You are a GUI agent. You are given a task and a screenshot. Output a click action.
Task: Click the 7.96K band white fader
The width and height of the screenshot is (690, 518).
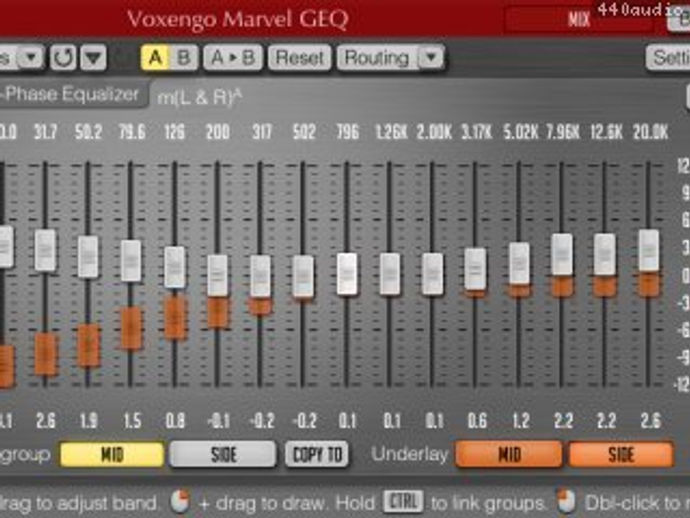[562, 254]
